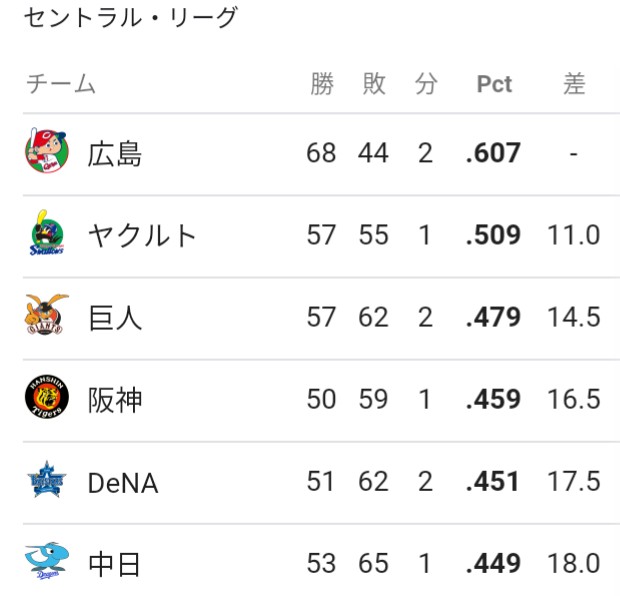Click the 分 draws column header
The height and width of the screenshot is (596, 620).
pos(426,84)
